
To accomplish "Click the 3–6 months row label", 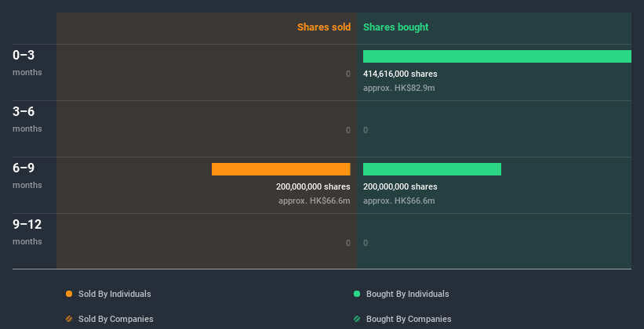I will coord(27,119).
